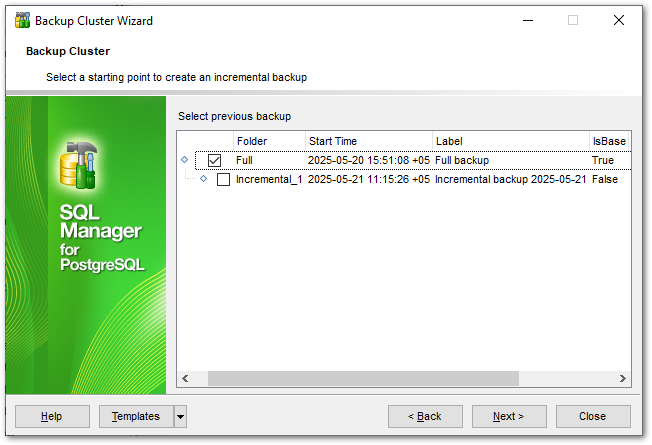Go to previous step with Back
The height and width of the screenshot is (445, 652).
[x=425, y=416]
